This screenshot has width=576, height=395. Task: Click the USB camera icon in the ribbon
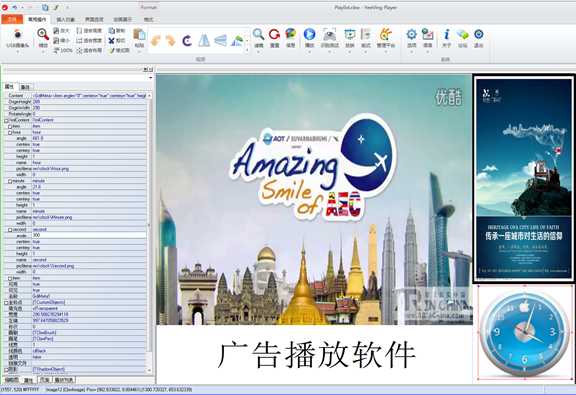(17, 34)
